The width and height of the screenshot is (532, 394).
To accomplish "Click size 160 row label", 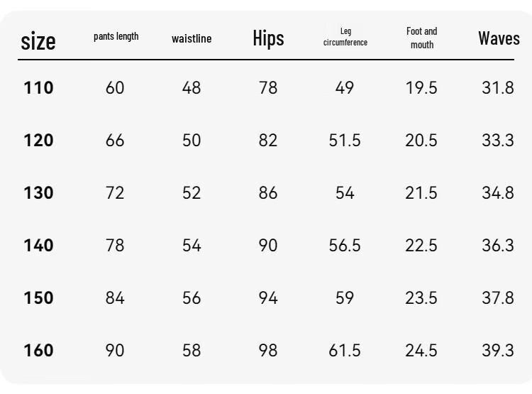I will (x=39, y=351).
